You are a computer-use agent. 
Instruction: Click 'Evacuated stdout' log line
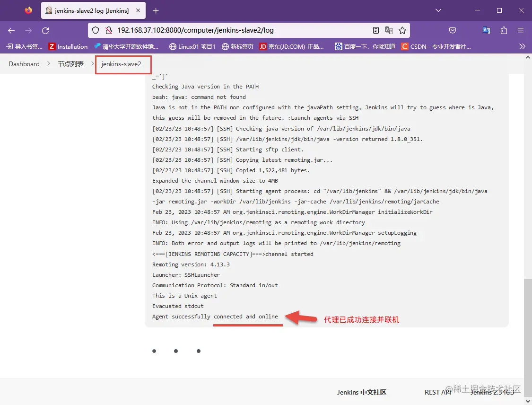point(178,306)
